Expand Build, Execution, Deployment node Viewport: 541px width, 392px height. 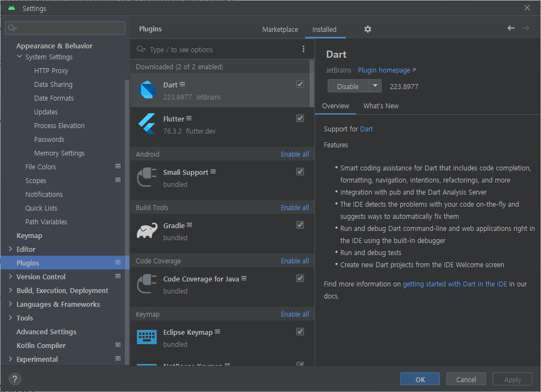click(10, 290)
